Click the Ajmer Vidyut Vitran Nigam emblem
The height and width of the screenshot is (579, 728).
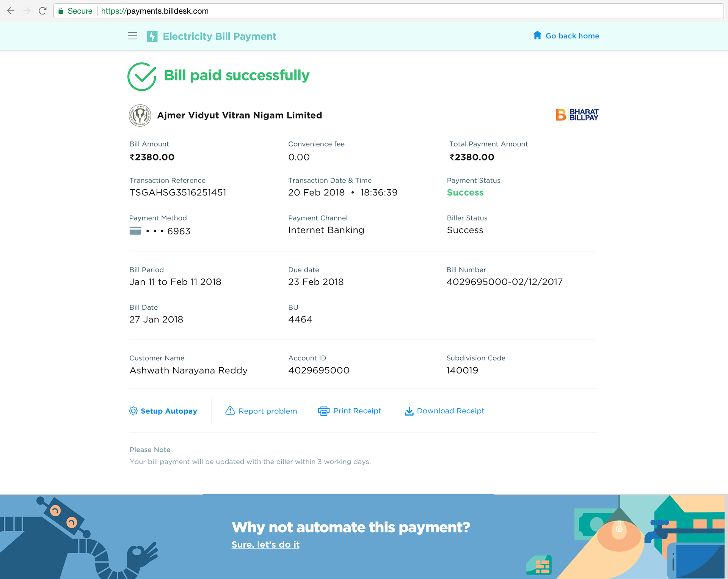140,115
